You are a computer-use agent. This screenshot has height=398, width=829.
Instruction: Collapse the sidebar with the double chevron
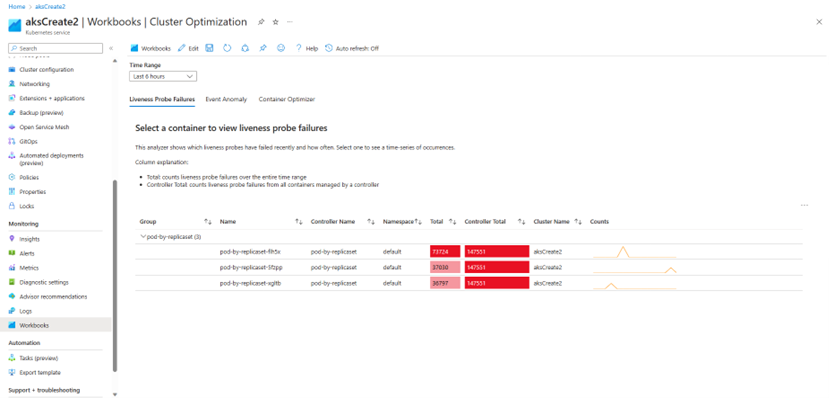(x=111, y=48)
